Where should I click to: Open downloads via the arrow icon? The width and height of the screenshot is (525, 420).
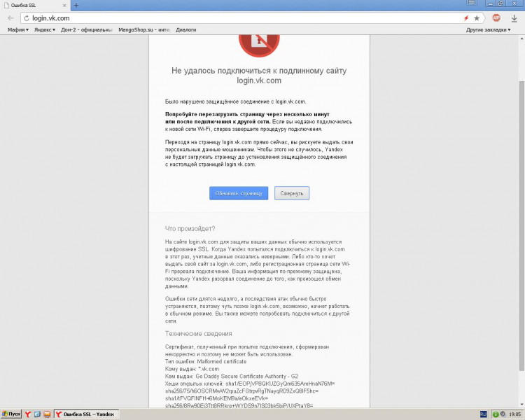click(x=514, y=18)
